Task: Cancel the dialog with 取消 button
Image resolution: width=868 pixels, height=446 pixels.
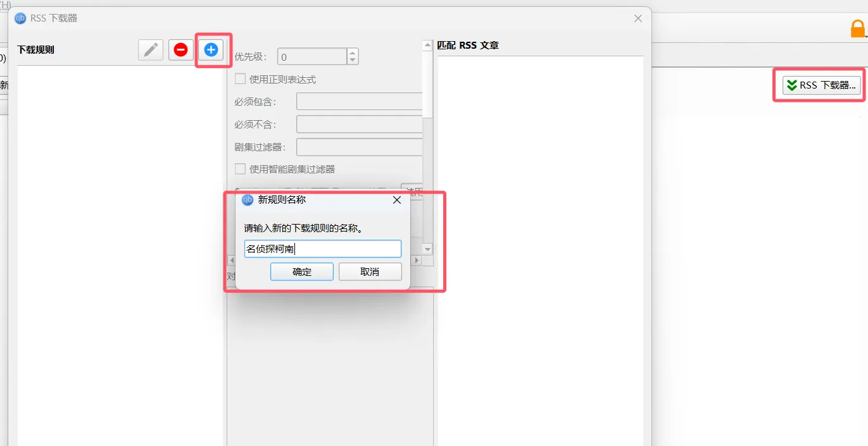Action: pos(370,272)
